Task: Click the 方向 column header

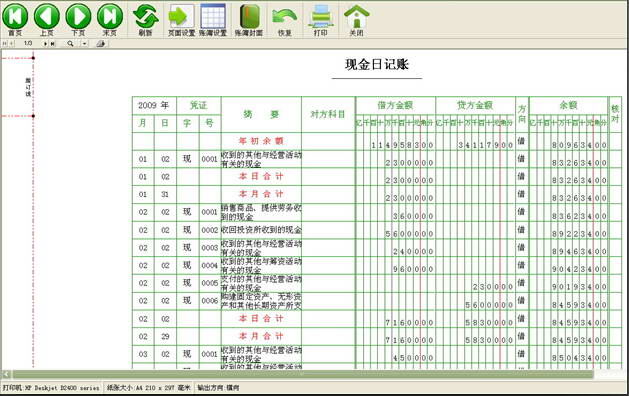Action: [x=522, y=114]
